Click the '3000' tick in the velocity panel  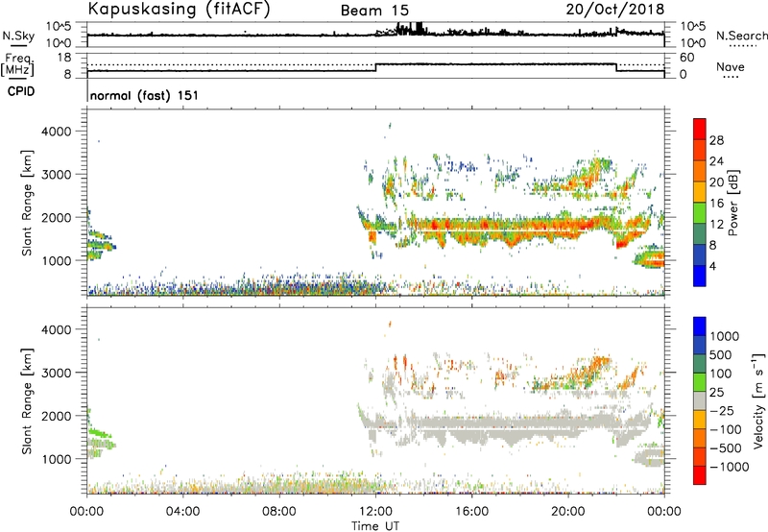57,373
